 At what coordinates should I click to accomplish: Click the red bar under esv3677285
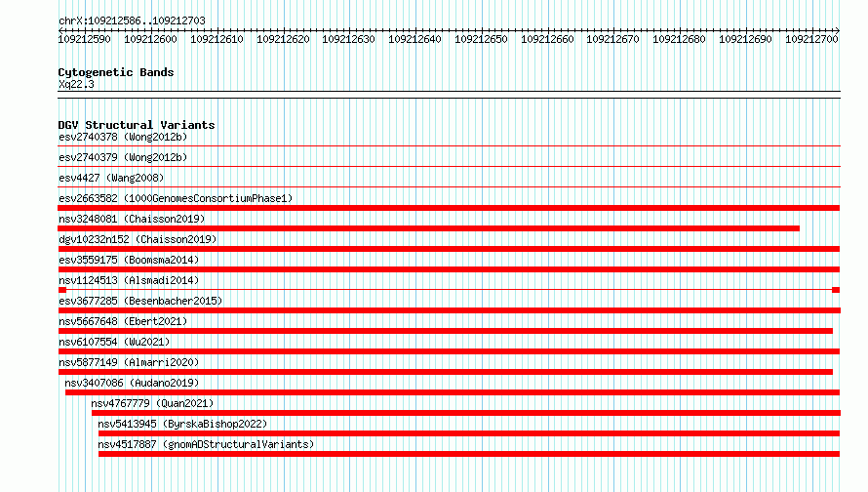click(450, 310)
